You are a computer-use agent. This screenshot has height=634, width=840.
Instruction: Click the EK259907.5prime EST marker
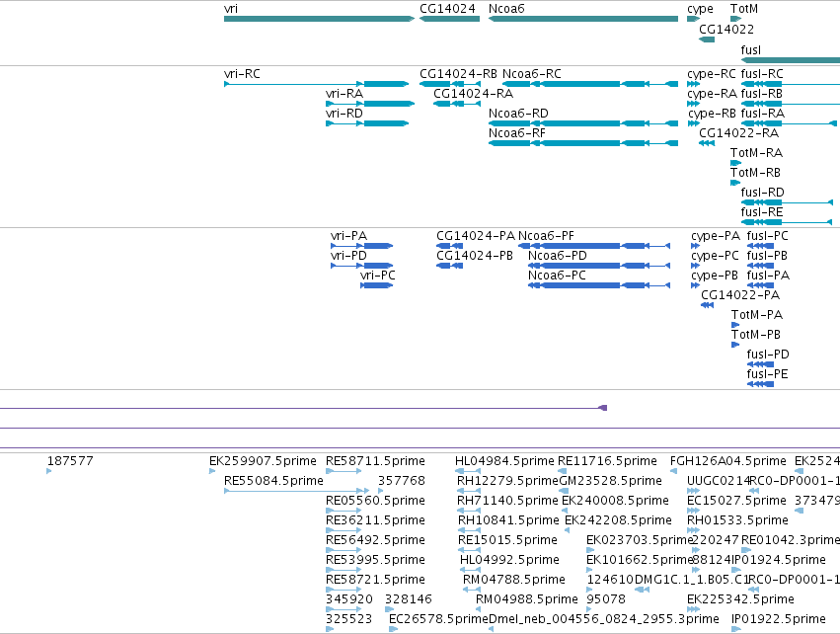click(212, 470)
